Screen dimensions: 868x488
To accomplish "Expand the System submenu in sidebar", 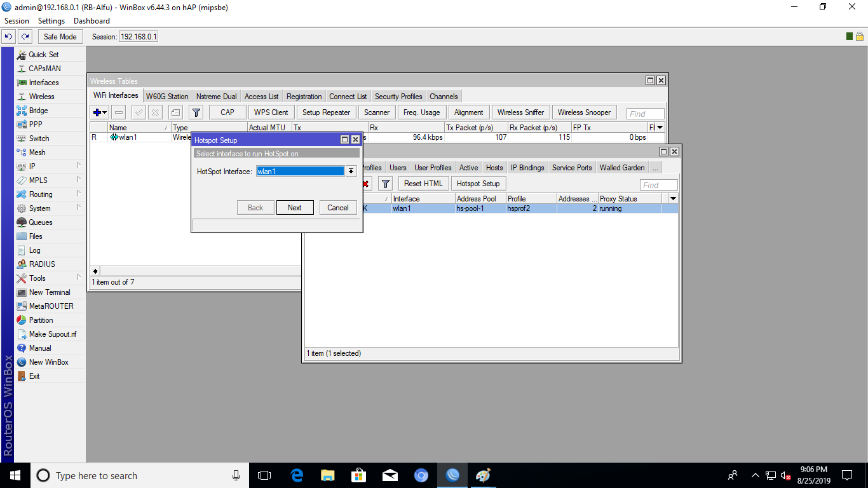I will pos(79,208).
